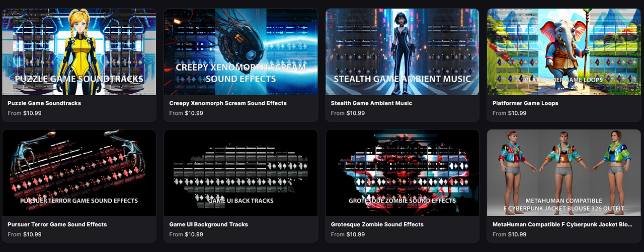Open the 'Pursuer Terror Game Sound Effects' title

57,224
